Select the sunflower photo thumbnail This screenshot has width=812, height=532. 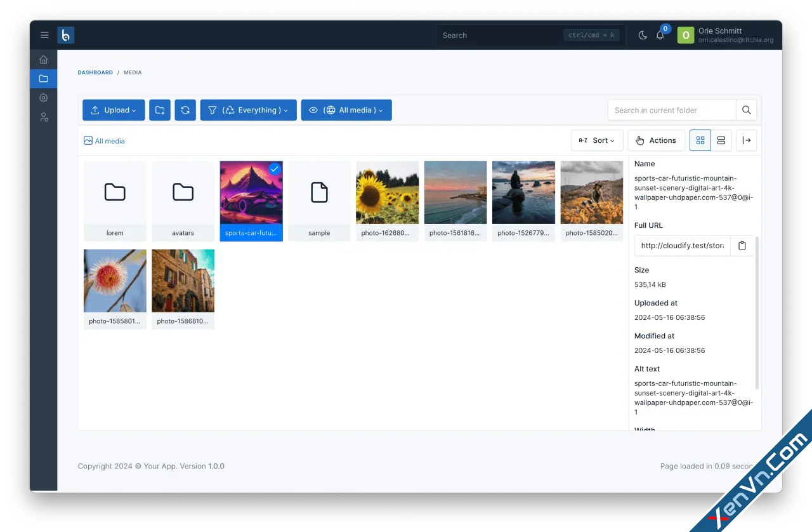tap(387, 193)
